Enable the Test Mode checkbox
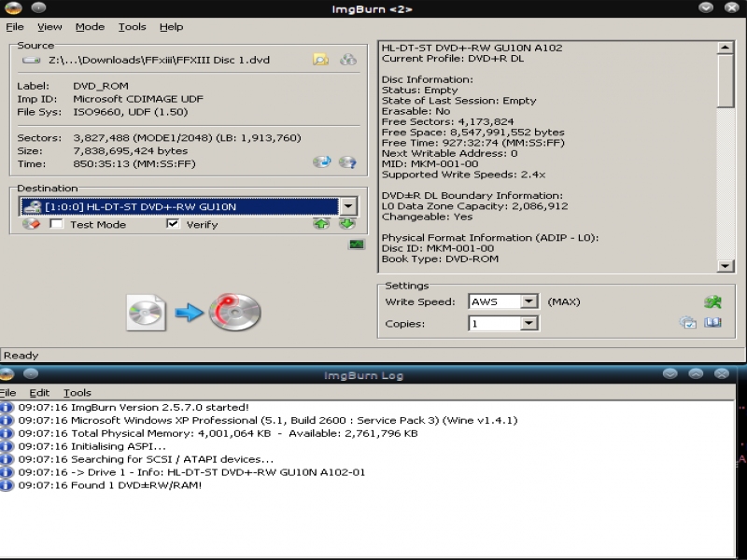747x560 pixels. [57, 224]
